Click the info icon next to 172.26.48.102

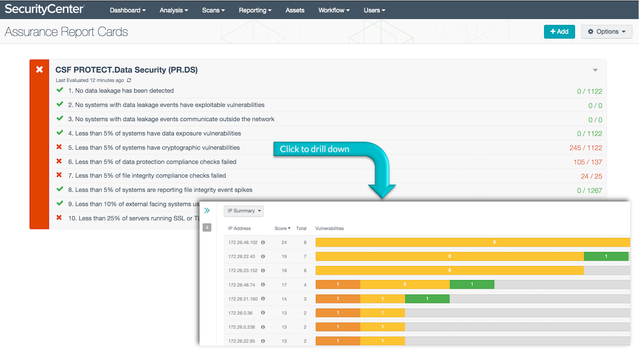[263, 242]
